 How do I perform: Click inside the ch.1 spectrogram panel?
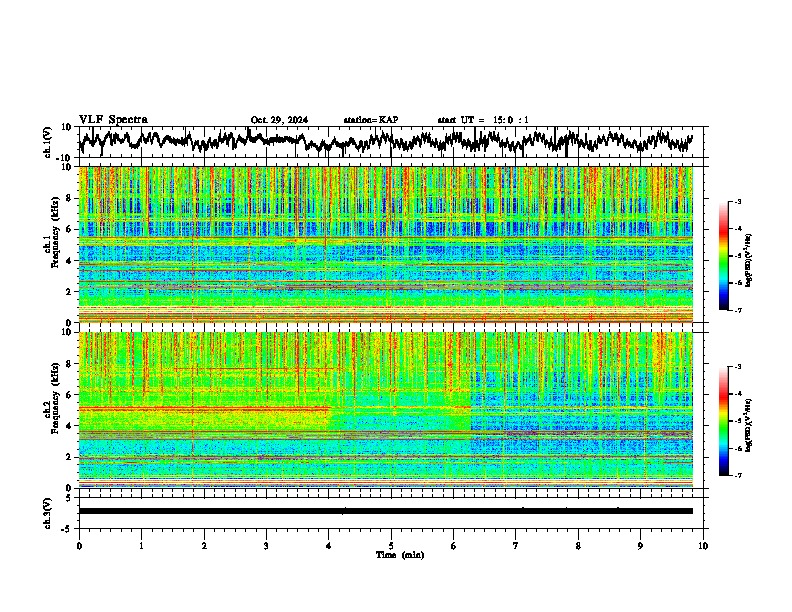(386, 244)
